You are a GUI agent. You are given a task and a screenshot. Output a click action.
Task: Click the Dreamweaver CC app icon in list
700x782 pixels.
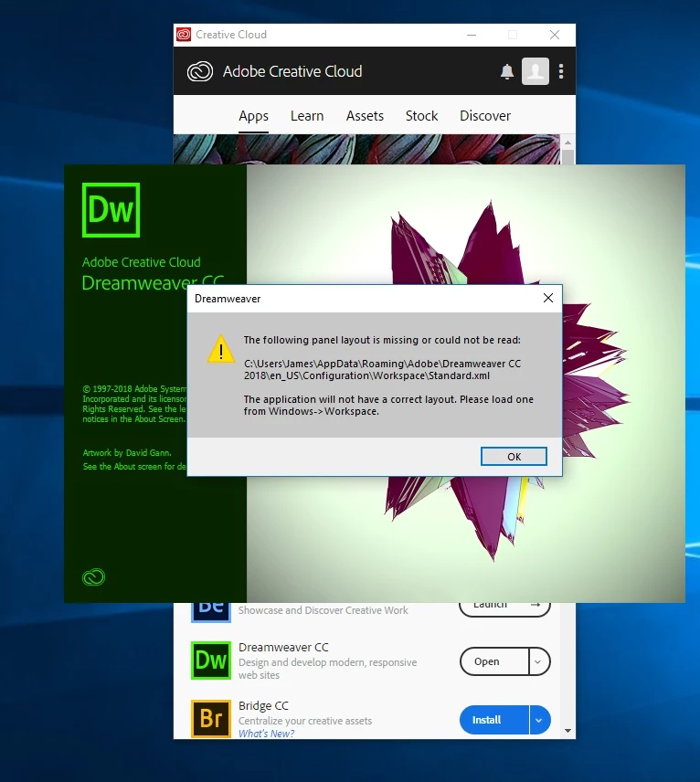point(211,660)
